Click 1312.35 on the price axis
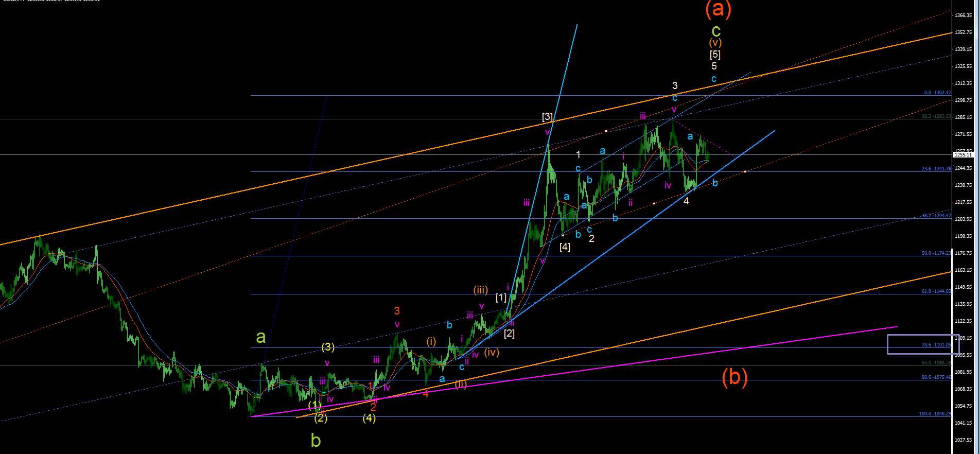Screen dimensions: 980x454 [x=963, y=83]
